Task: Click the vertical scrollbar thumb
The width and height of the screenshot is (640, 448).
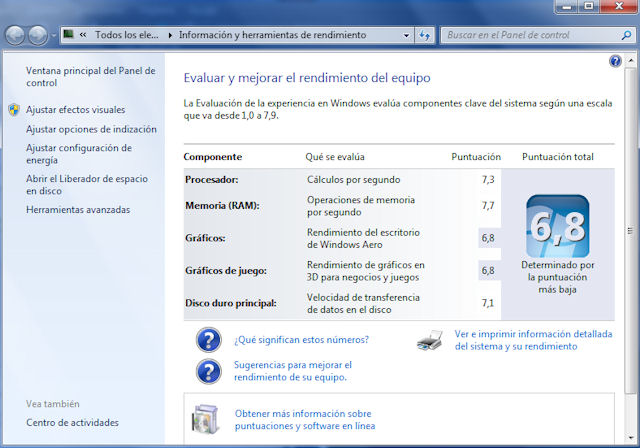Action: point(631,231)
